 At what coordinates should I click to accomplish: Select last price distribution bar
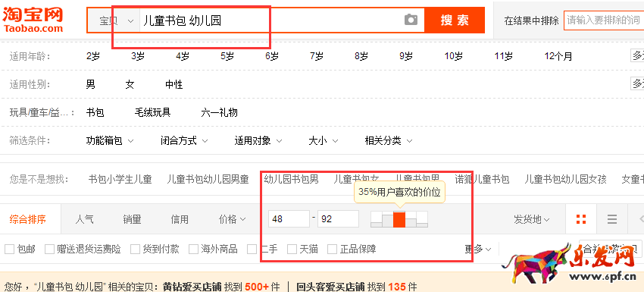click(422, 219)
